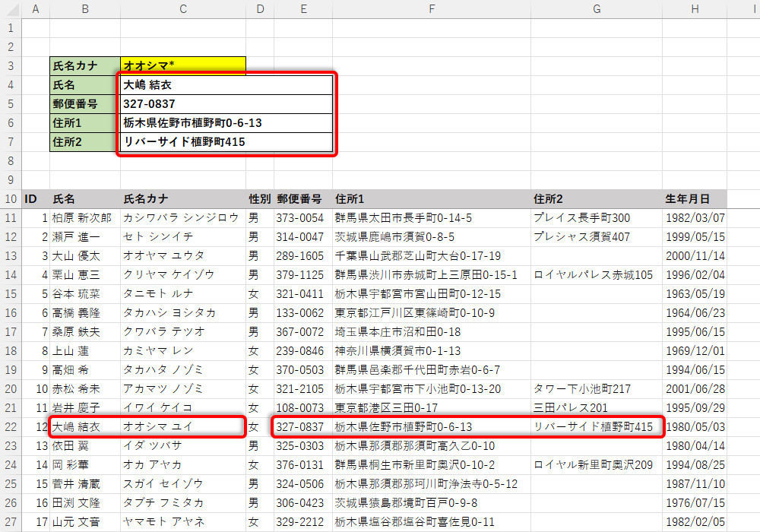Viewport: 760px width, 532px height.
Task: Select name cell 大山 優太
Action: (85, 256)
